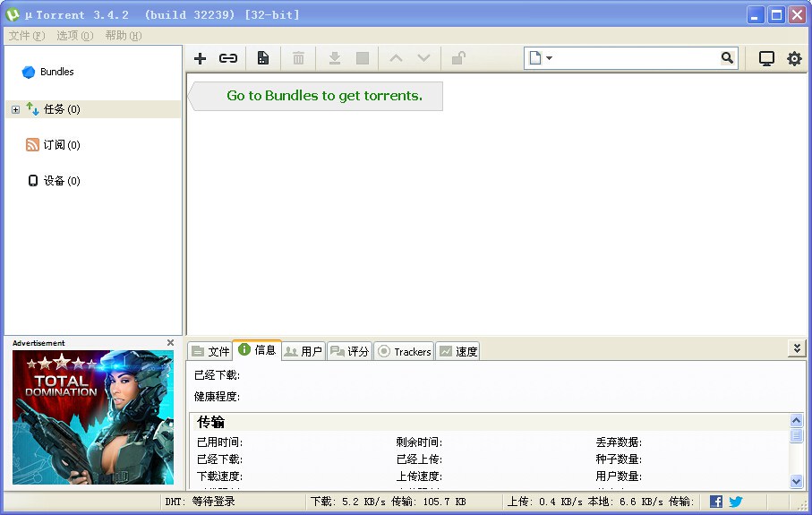Expand the 任务 (0) tree node

[x=15, y=109]
